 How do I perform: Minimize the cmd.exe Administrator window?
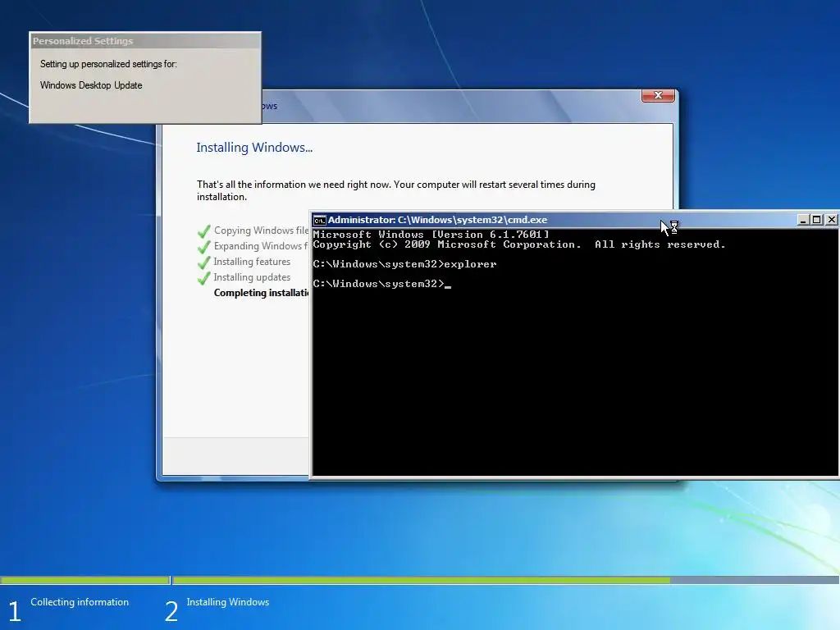click(802, 220)
